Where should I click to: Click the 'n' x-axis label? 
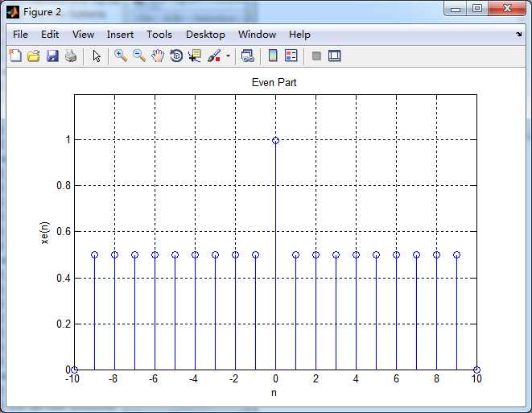click(274, 393)
